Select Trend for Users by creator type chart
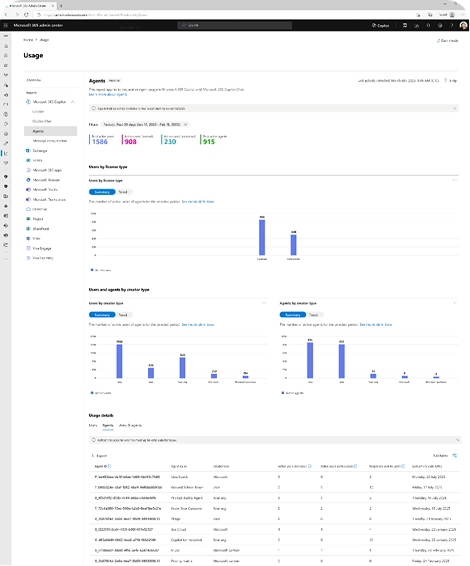 click(123, 315)
